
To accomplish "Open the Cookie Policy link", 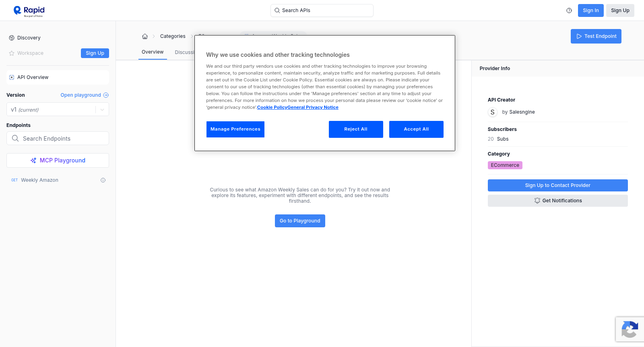I will [x=272, y=107].
